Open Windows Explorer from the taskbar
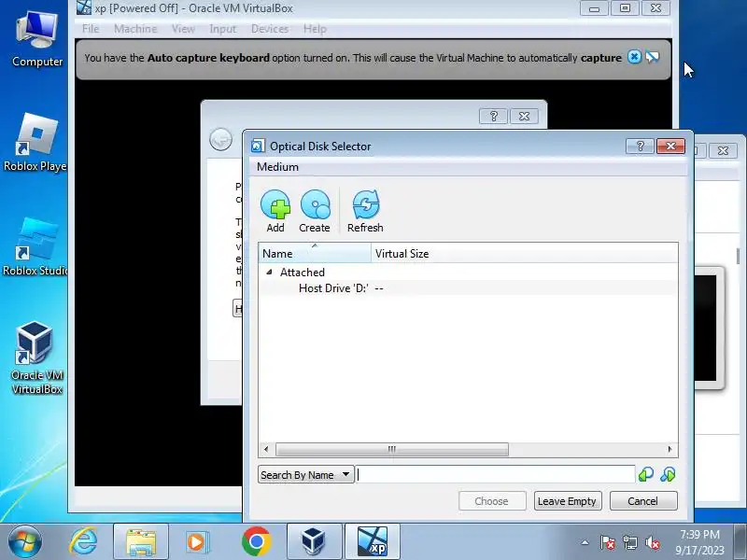 coord(141,542)
